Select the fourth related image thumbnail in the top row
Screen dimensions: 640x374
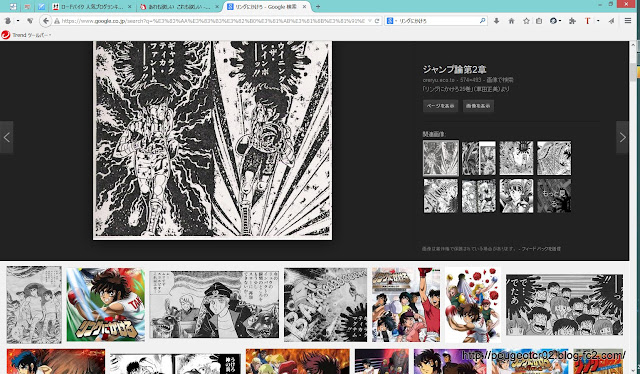click(554, 158)
